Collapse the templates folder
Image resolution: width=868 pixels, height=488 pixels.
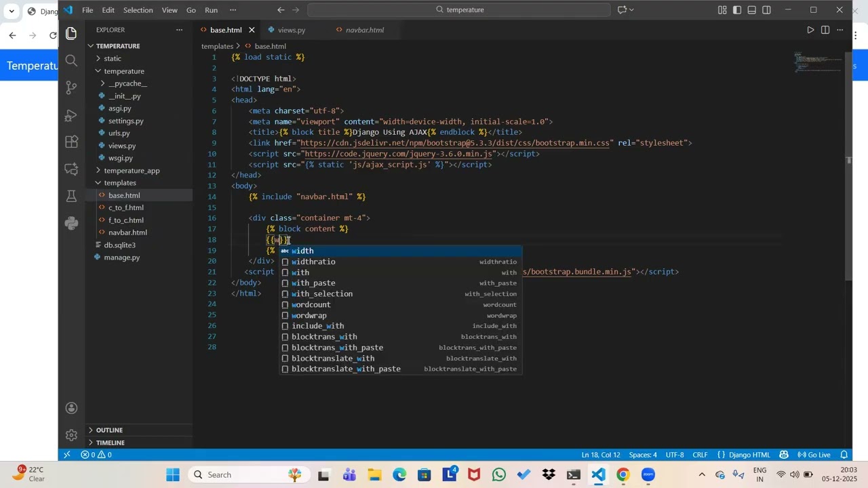(x=139, y=183)
